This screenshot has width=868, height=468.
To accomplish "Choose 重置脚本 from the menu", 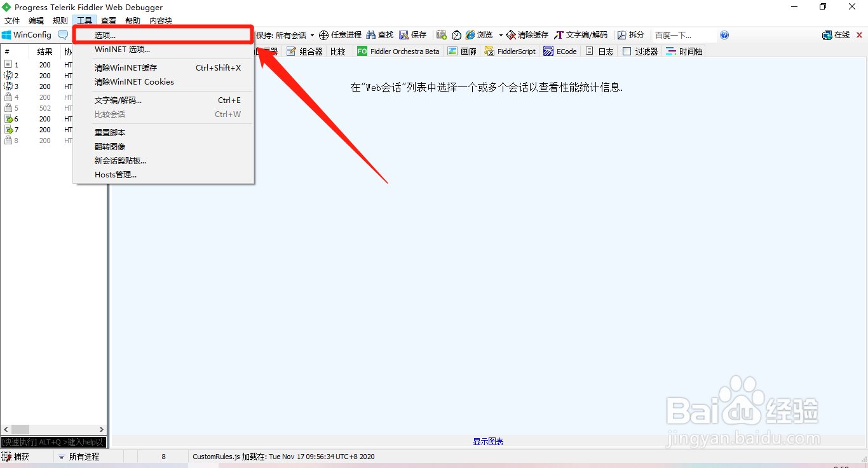I will coord(164,132).
